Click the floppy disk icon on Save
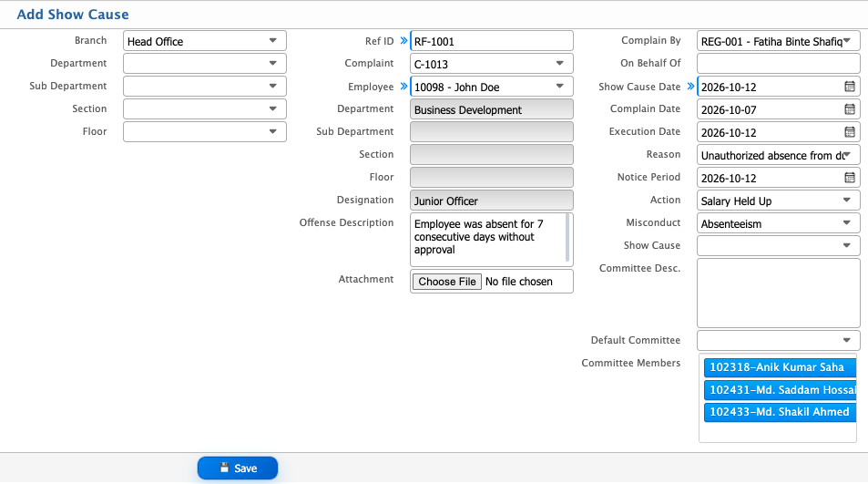 coord(224,468)
